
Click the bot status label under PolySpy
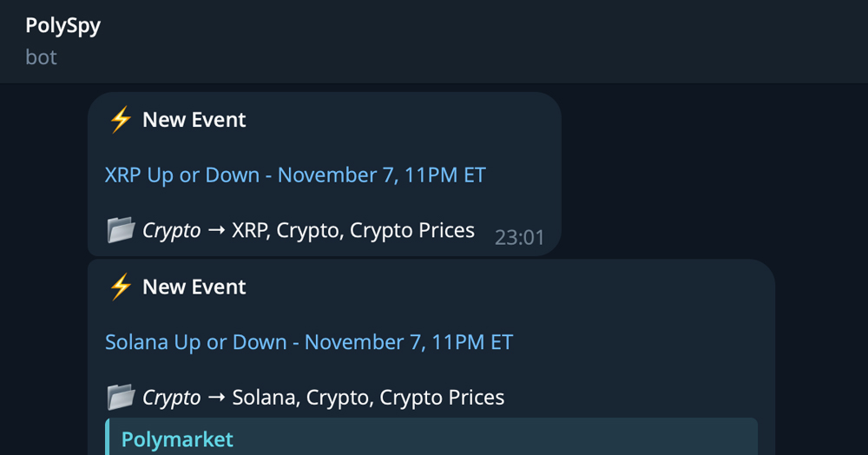pyautogui.click(x=42, y=57)
